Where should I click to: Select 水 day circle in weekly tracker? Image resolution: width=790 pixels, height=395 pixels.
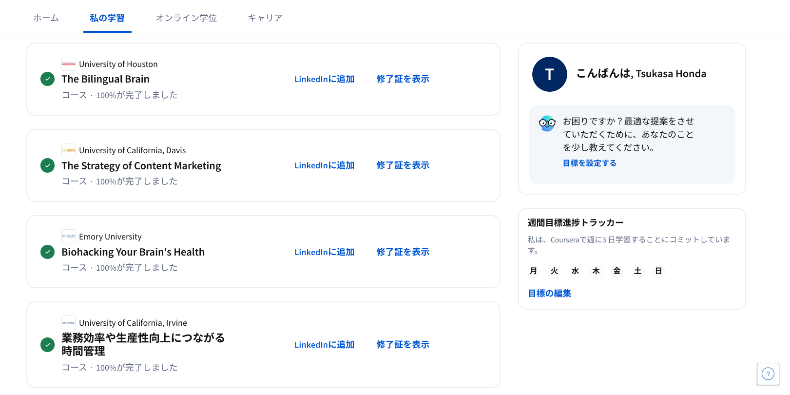[x=575, y=272]
